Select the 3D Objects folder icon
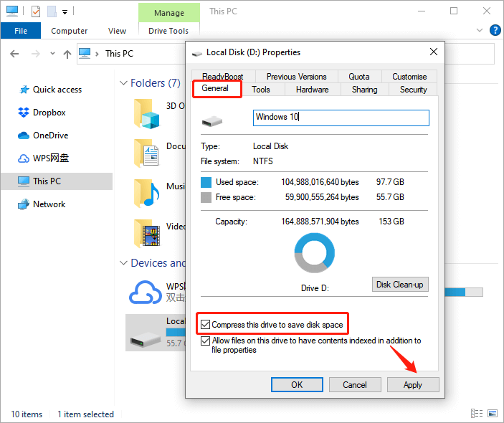504x423 pixels. [146, 113]
